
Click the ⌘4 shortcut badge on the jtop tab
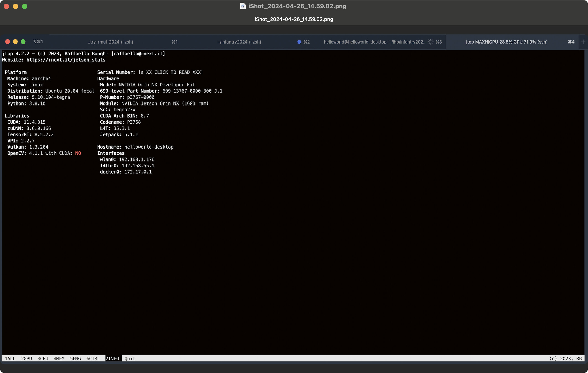(571, 42)
